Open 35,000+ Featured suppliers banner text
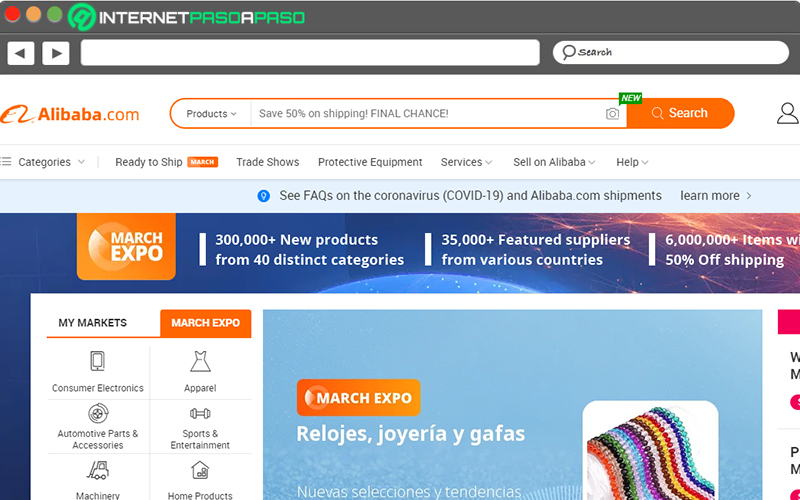The image size is (800, 500). 536,249
